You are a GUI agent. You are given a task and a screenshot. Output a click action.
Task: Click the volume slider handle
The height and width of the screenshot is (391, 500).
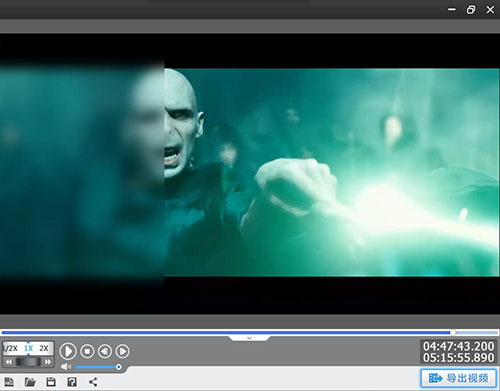tap(118, 367)
